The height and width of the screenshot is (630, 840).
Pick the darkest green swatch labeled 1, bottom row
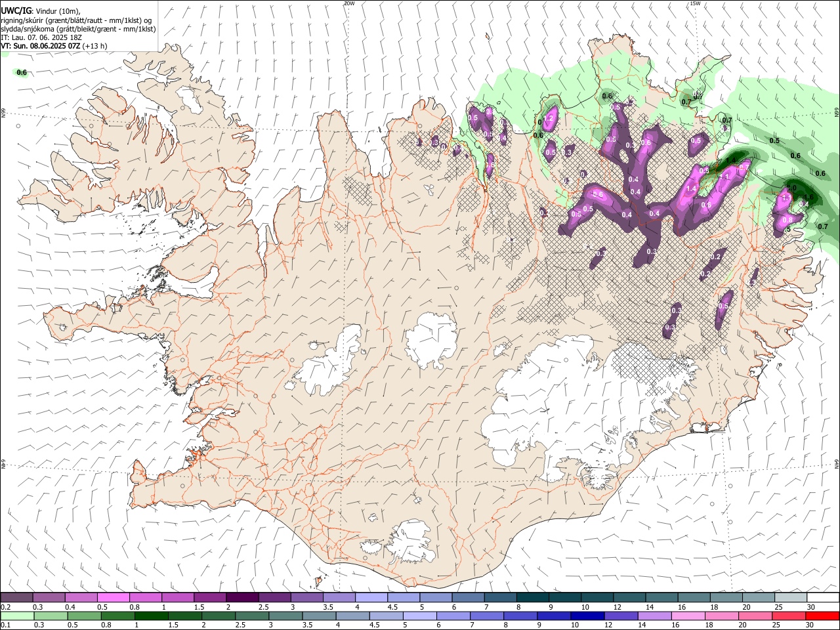point(150,616)
